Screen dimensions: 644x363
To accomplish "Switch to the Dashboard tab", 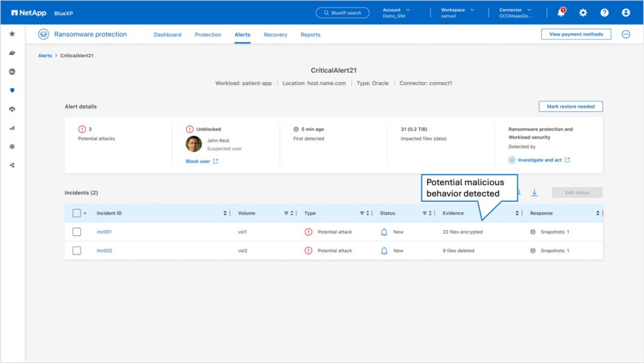I will [168, 35].
